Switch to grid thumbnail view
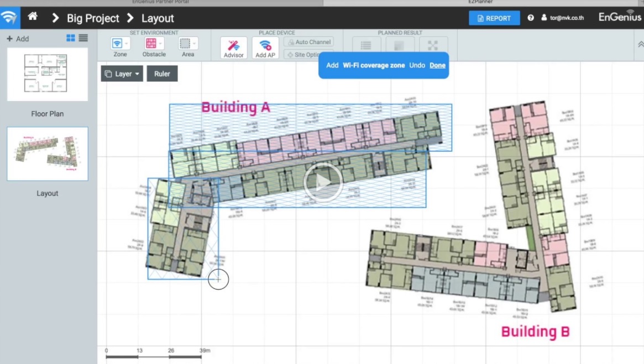 pos(71,38)
